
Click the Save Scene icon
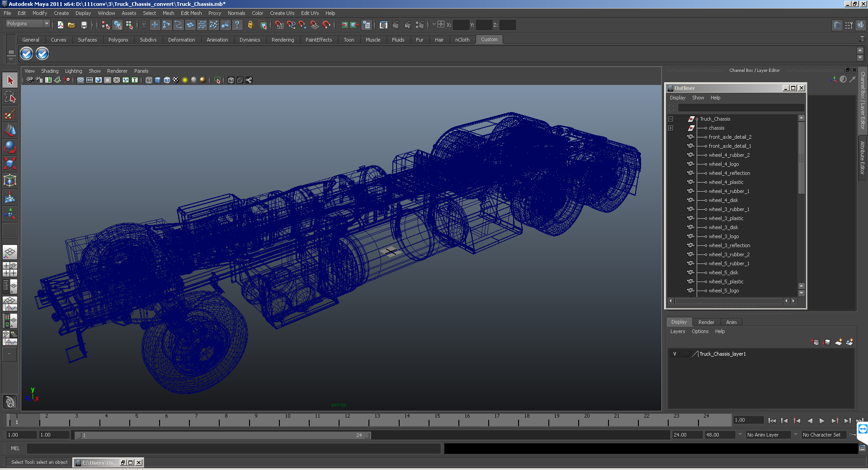click(84, 25)
